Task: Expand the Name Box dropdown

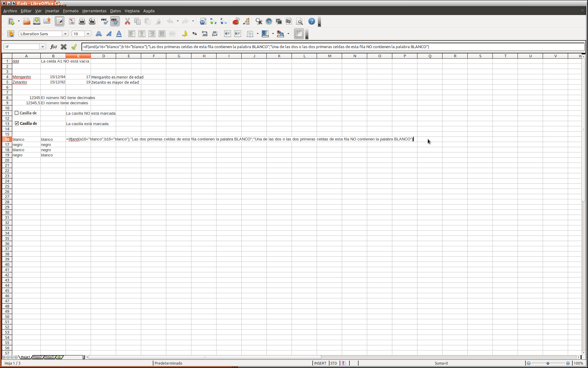Action: 43,47
